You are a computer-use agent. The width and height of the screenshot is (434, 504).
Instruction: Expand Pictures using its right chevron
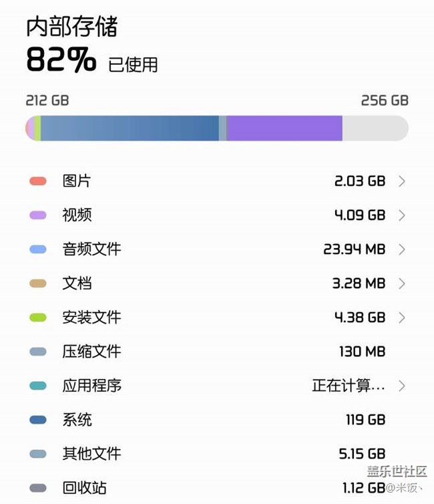coord(401,181)
